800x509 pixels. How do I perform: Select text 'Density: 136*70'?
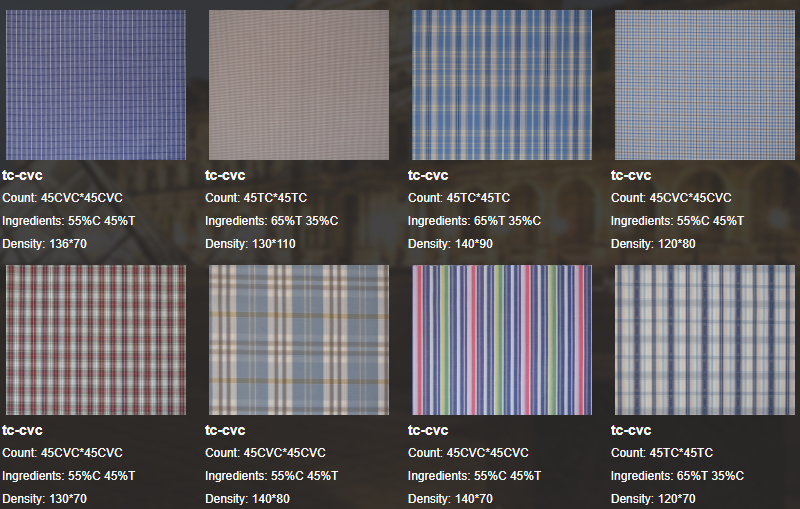point(44,244)
